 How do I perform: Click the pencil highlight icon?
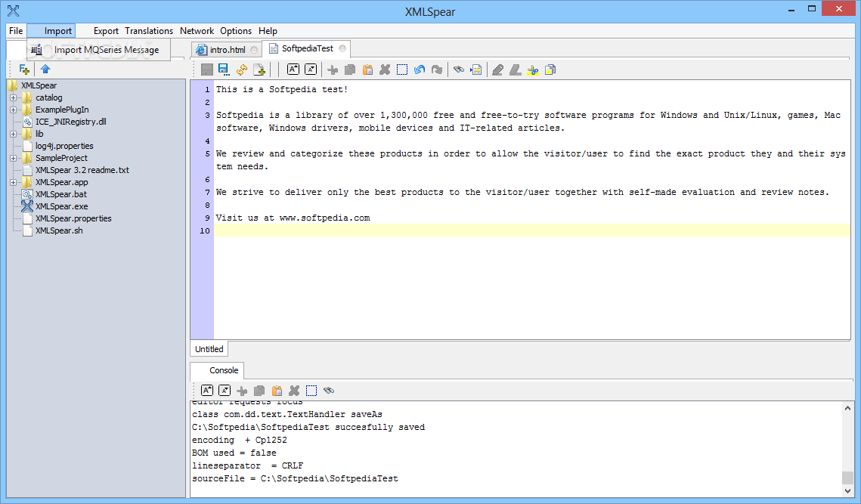tap(497, 70)
